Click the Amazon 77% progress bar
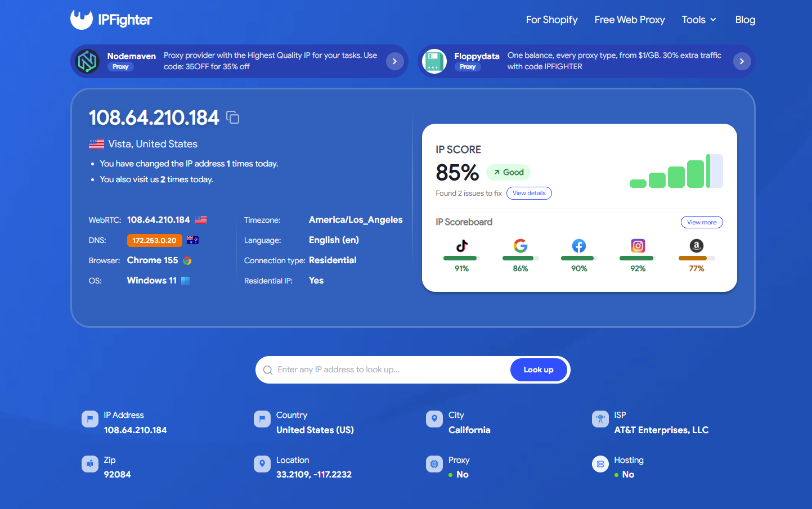The height and width of the screenshot is (509, 812). tap(697, 258)
